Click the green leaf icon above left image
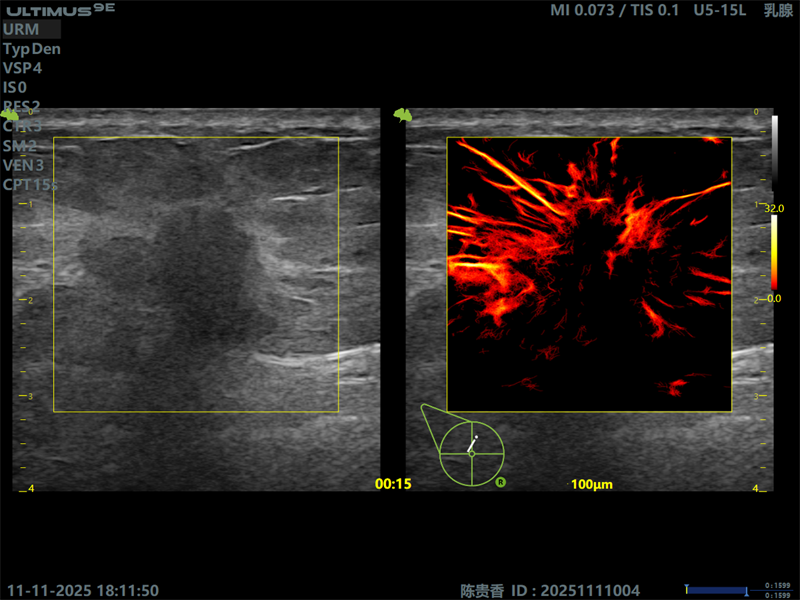Image resolution: width=800 pixels, height=600 pixels. (9, 115)
